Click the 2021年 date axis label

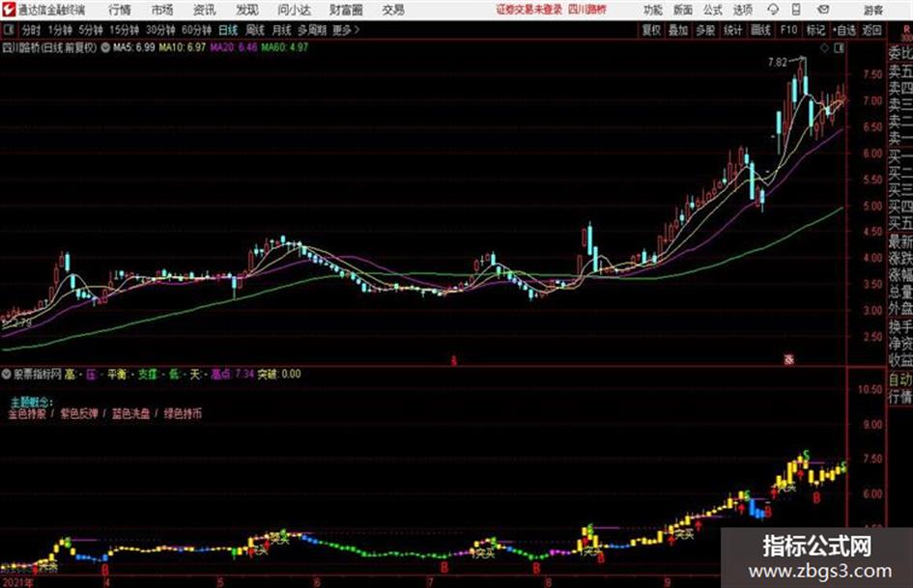tap(17, 582)
